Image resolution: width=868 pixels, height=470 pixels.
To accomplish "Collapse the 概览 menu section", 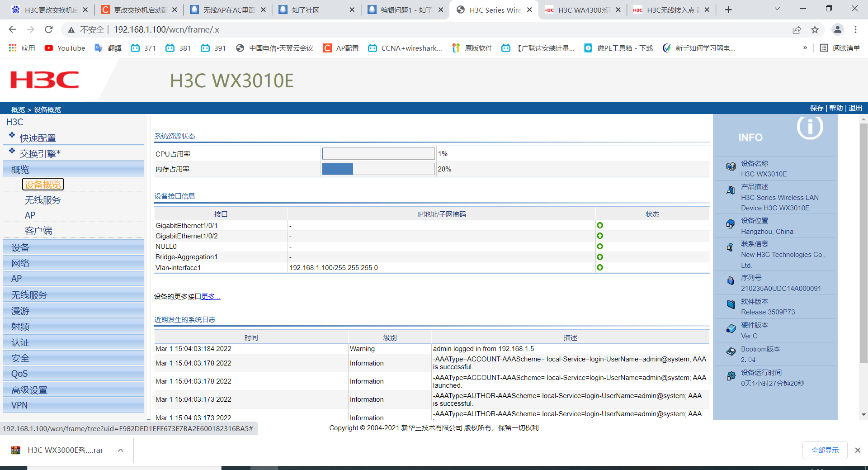I will 73,169.
